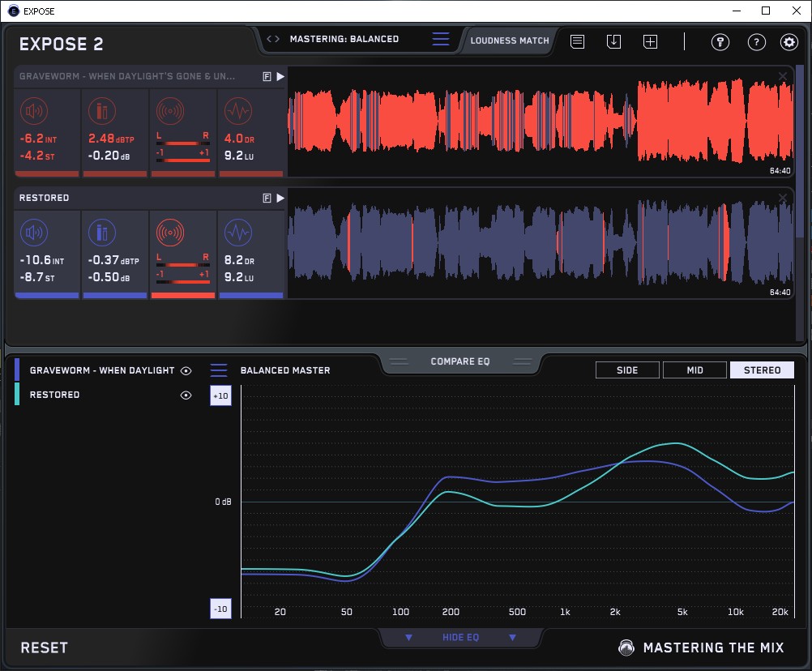Click the add track plus icon

click(650, 41)
